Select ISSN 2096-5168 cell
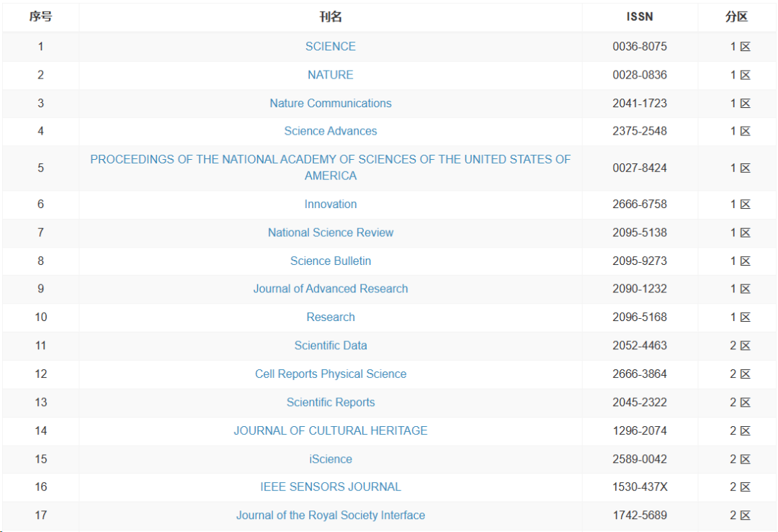Viewport: 778px width, 532px height. [640, 317]
